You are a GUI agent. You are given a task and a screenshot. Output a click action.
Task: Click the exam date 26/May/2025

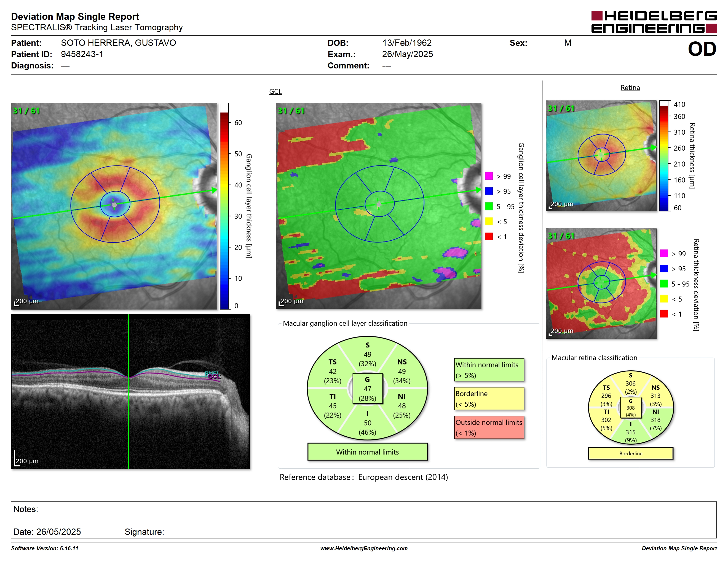[407, 54]
